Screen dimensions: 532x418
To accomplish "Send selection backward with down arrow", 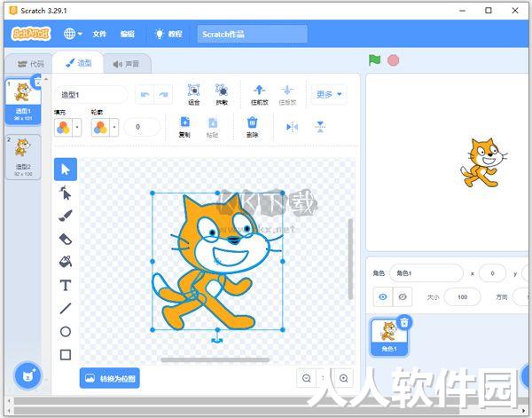I will pyautogui.click(x=287, y=94).
